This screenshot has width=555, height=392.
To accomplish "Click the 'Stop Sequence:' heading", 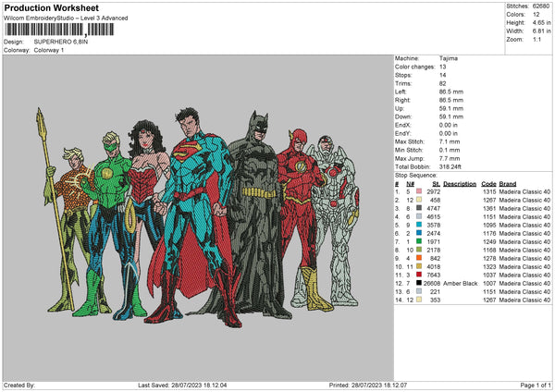I will pos(416,176).
